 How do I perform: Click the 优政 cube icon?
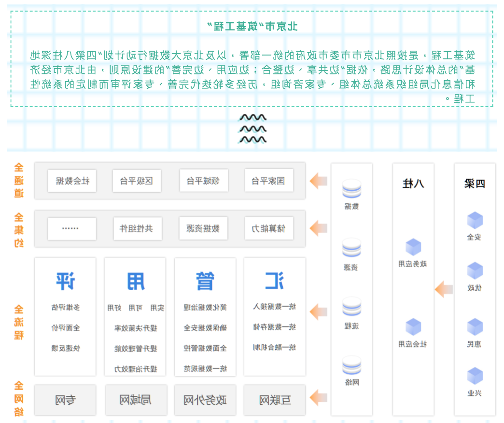(475, 270)
